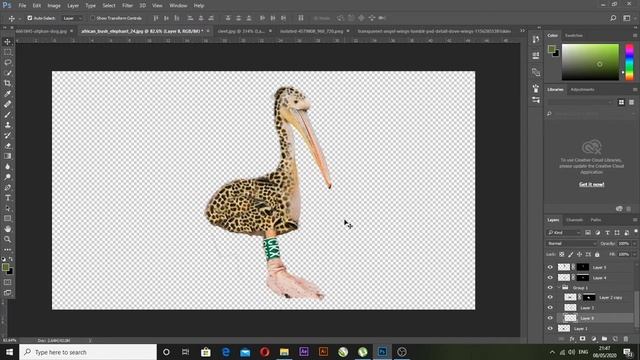The height and width of the screenshot is (360, 640).
Task: Create a new layer icon
Action: (615, 339)
